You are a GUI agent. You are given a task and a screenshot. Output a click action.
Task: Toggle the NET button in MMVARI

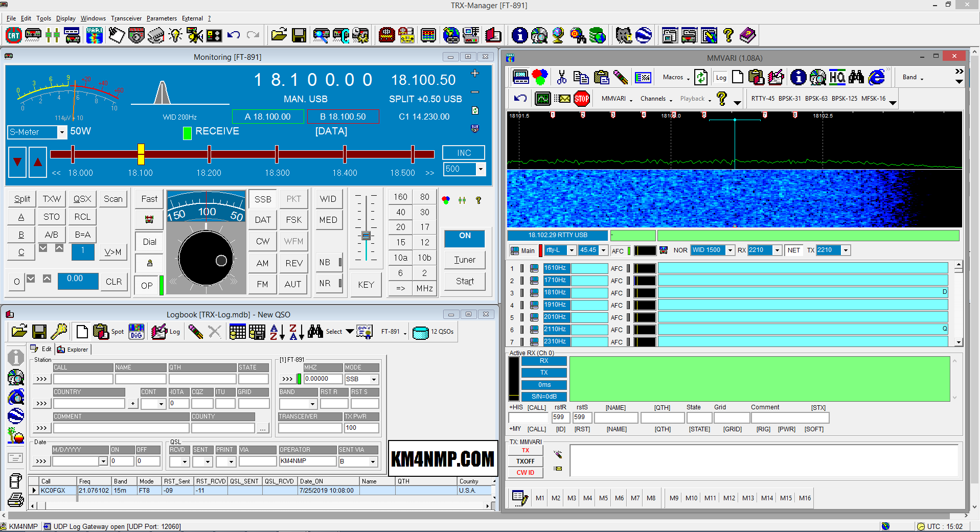tap(793, 250)
